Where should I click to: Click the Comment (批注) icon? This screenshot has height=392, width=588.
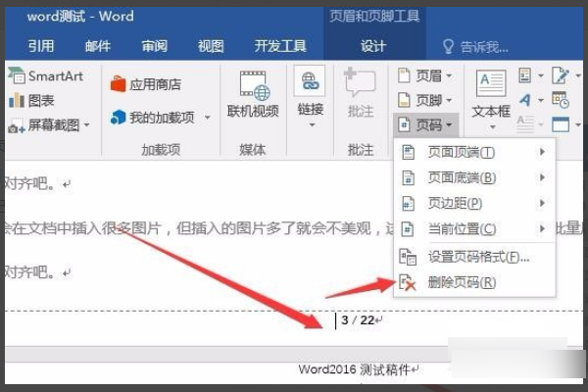tap(360, 82)
